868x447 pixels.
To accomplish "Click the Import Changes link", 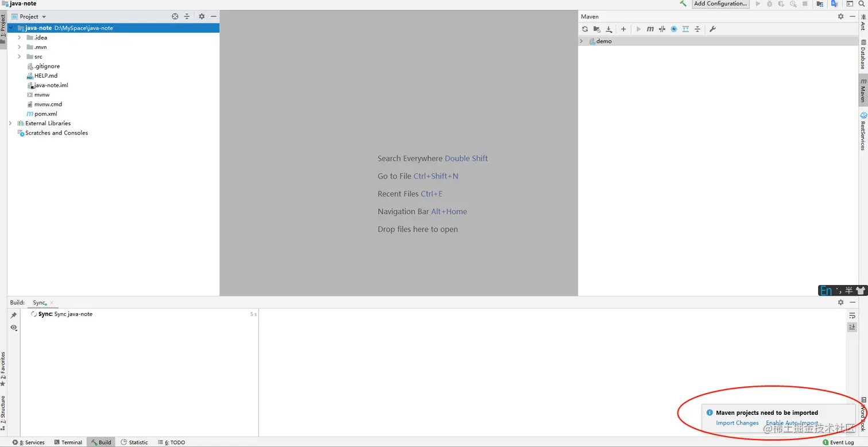I will (737, 423).
